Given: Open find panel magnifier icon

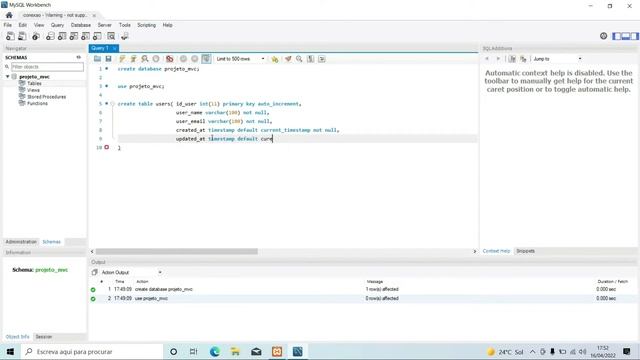Looking at the screenshot, I should (299, 59).
